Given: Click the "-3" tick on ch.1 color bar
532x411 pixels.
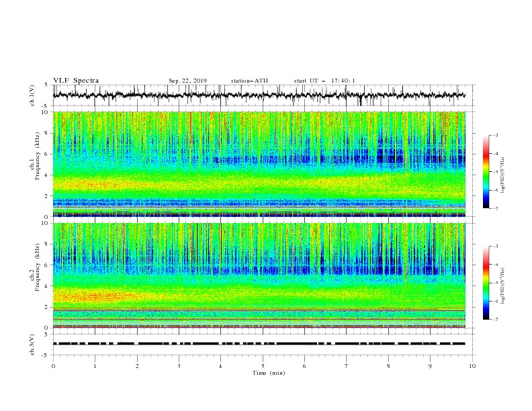Looking at the screenshot, I should click(495, 135).
